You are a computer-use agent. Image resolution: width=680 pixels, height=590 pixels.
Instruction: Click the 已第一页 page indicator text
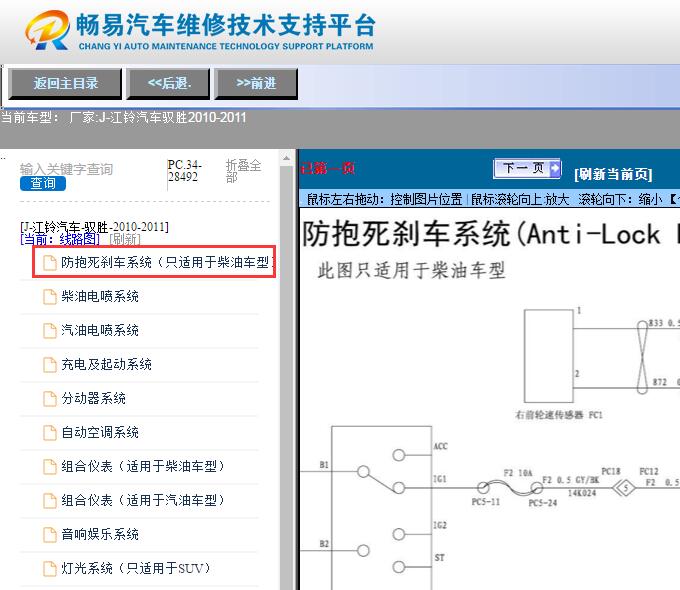click(x=327, y=168)
